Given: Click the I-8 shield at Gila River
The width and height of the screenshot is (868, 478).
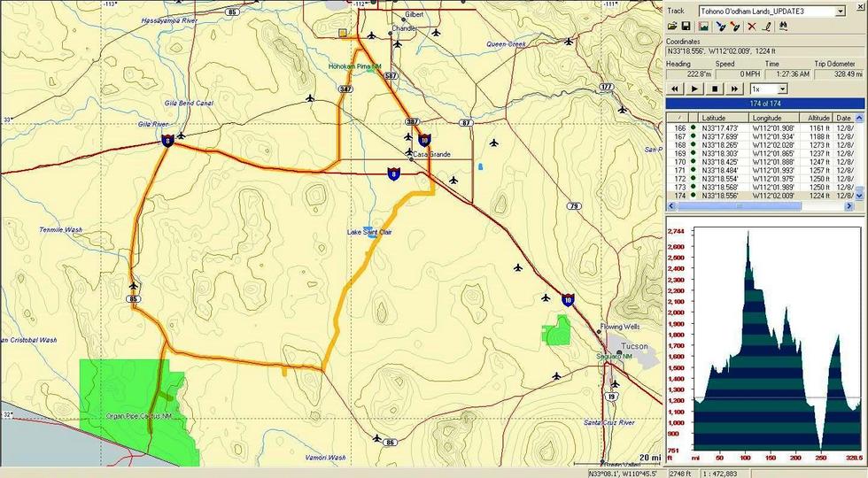Looking at the screenshot, I should 167,141.
